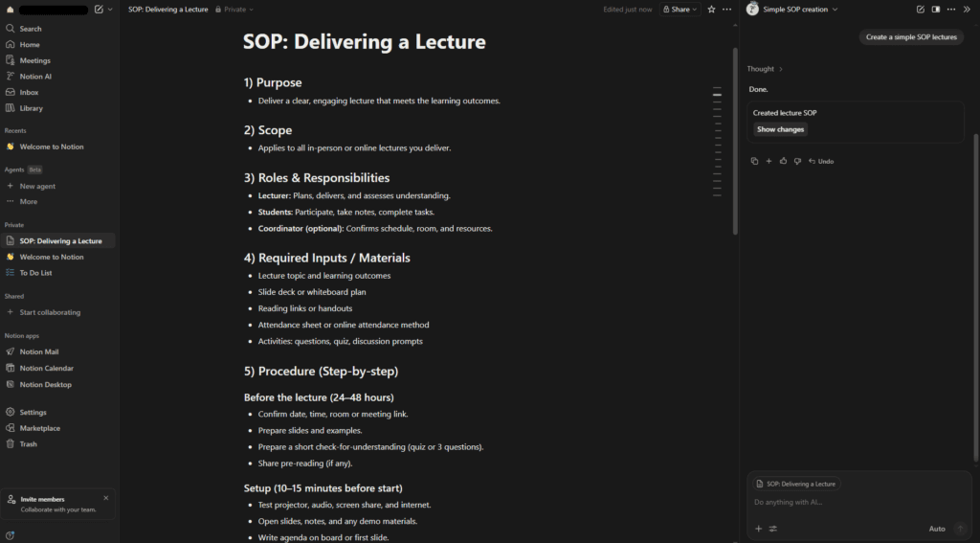Toggle the AI panel sidebar layout icon

pyautogui.click(x=936, y=10)
